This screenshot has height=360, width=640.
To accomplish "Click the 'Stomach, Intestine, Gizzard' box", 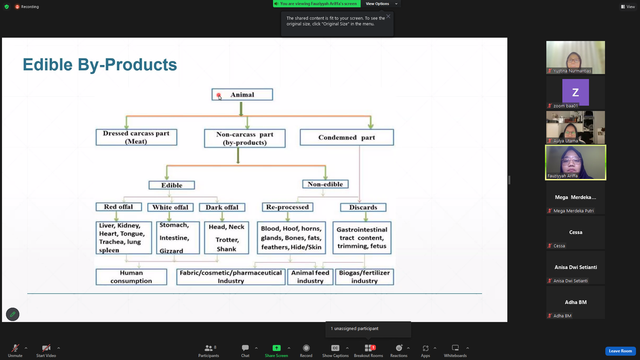I will tap(178, 238).
